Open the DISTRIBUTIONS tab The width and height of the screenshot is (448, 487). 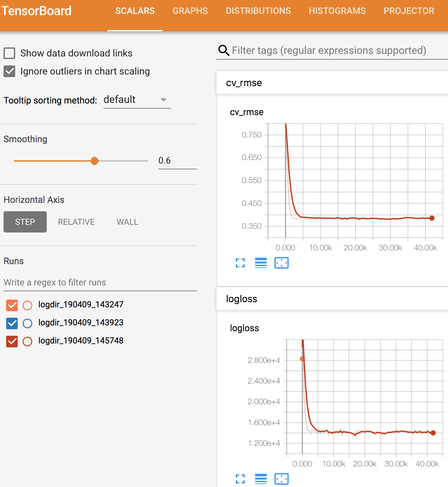click(258, 11)
